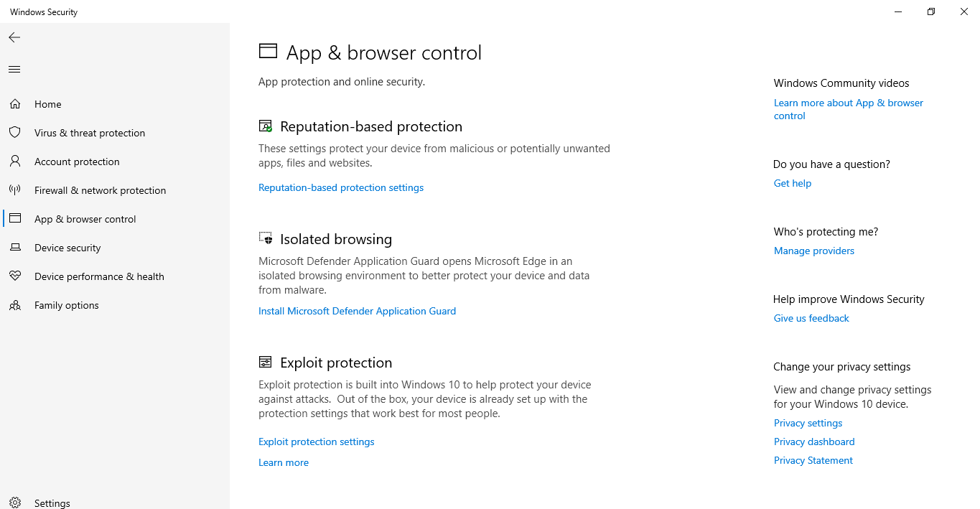Image resolution: width=980 pixels, height=509 pixels.
Task: Install Microsoft Defender Application Guard
Action: pyautogui.click(x=357, y=311)
